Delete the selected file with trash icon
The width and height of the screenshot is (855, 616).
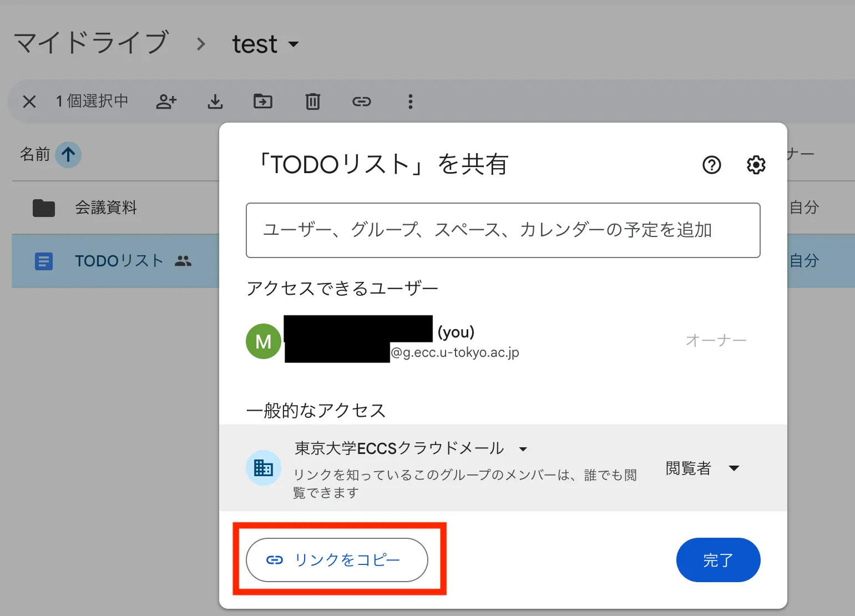(x=313, y=102)
